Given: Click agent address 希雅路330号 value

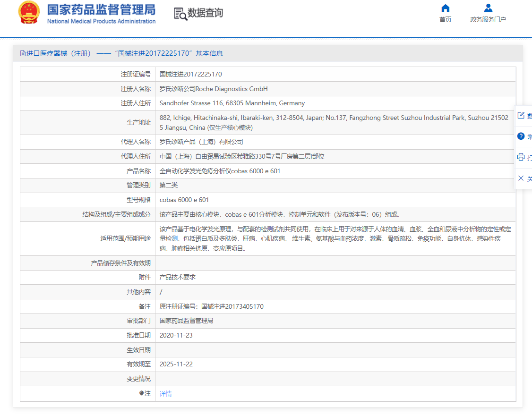Looking at the screenshot, I should [242, 156].
